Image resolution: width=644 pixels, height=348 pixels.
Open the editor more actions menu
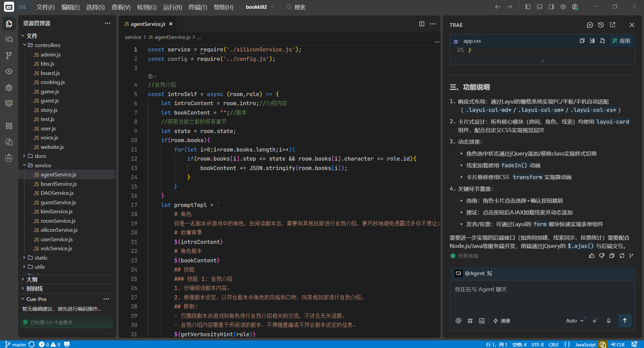(x=433, y=24)
